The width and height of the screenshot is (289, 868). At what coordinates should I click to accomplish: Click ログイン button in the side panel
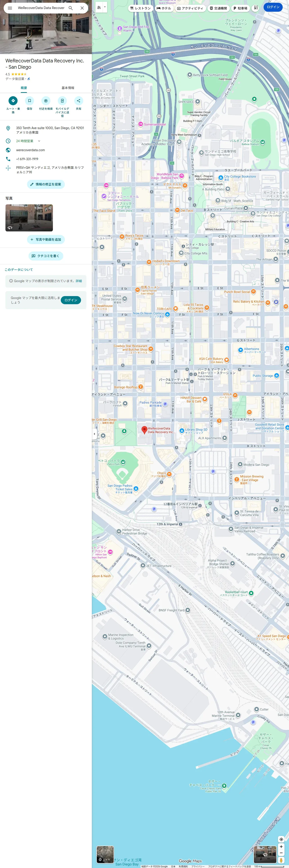[71, 300]
